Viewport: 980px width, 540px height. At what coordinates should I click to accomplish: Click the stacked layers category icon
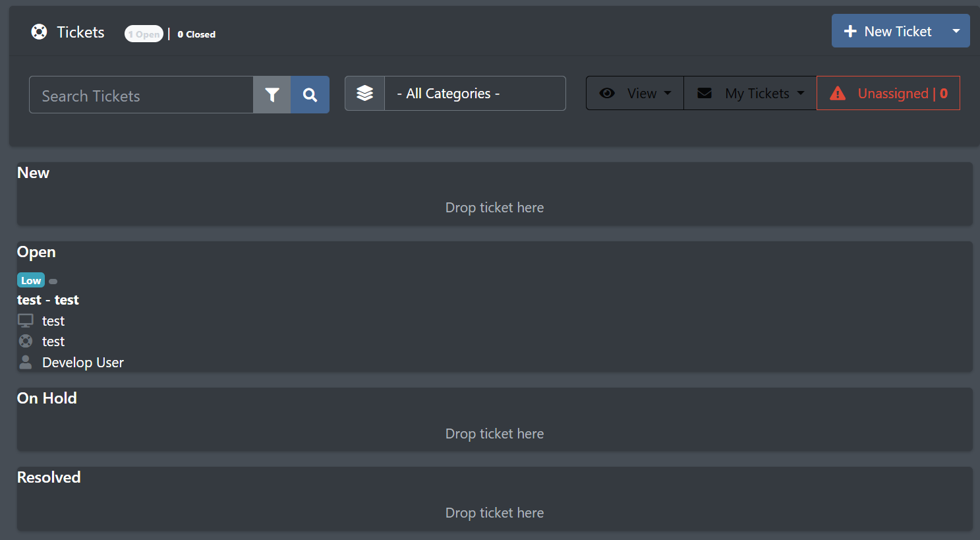pyautogui.click(x=365, y=94)
